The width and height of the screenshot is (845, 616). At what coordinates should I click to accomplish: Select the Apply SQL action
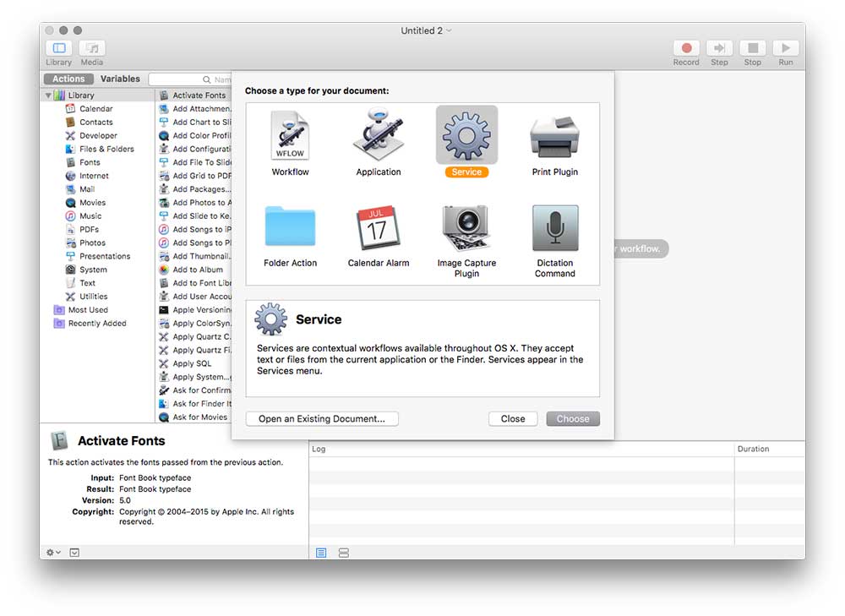point(194,364)
